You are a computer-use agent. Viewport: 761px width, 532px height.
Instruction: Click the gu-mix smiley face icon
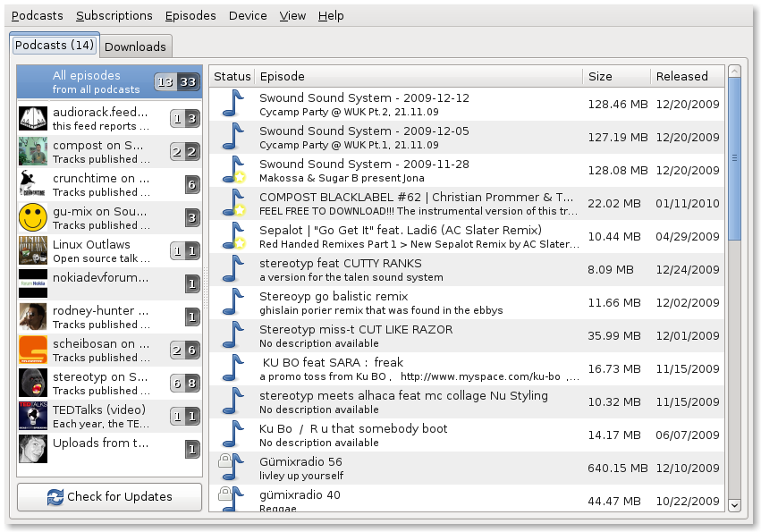33,217
